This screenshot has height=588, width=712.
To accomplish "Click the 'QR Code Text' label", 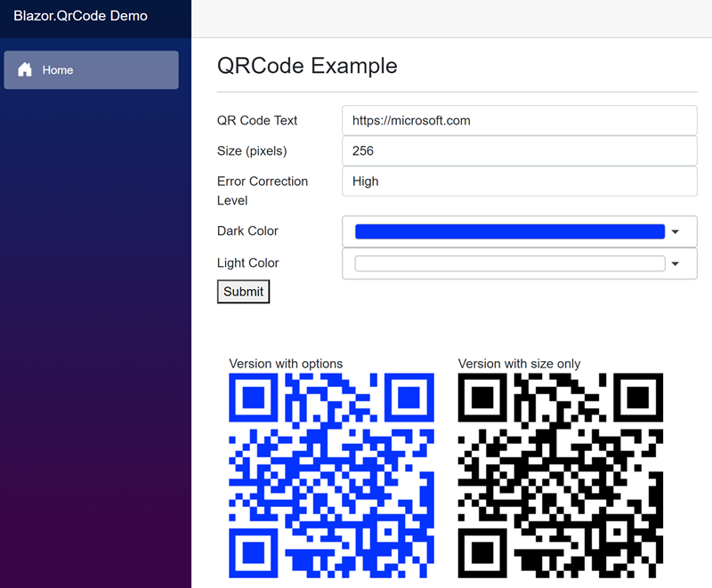I will coord(257,121).
